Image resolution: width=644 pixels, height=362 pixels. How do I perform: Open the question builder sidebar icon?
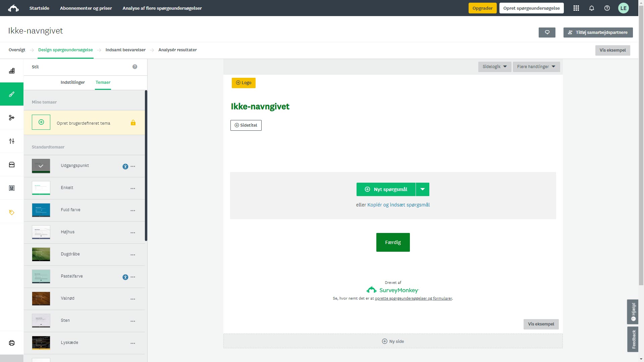pyautogui.click(x=12, y=71)
